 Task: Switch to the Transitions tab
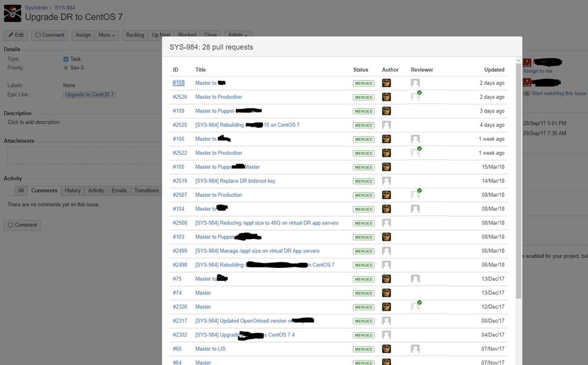pyautogui.click(x=146, y=191)
